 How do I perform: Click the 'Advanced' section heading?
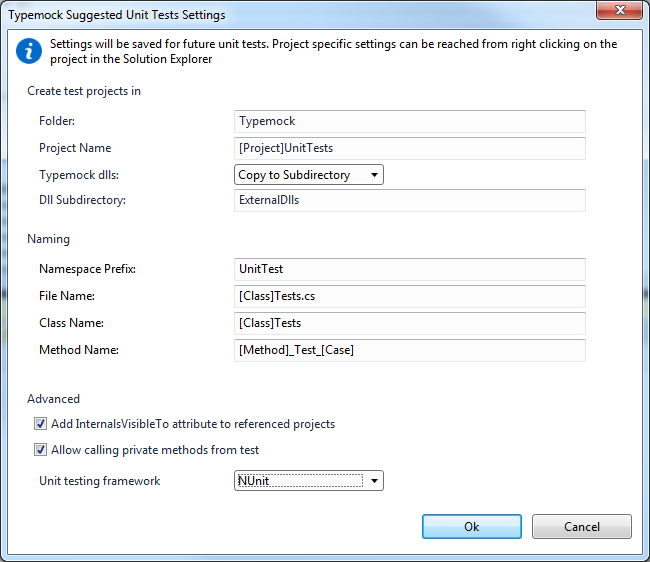pyautogui.click(x=53, y=398)
